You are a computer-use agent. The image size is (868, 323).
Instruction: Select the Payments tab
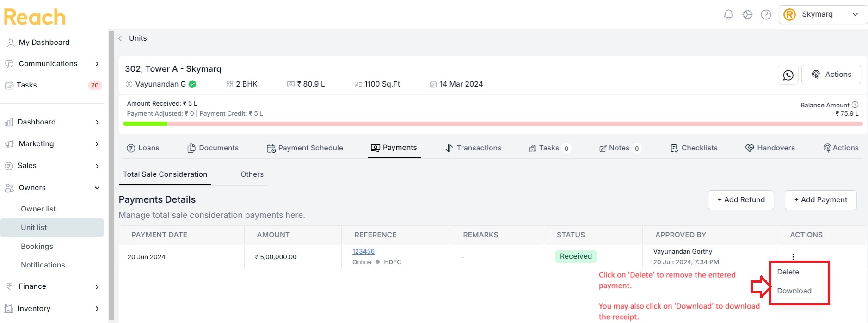pyautogui.click(x=394, y=148)
